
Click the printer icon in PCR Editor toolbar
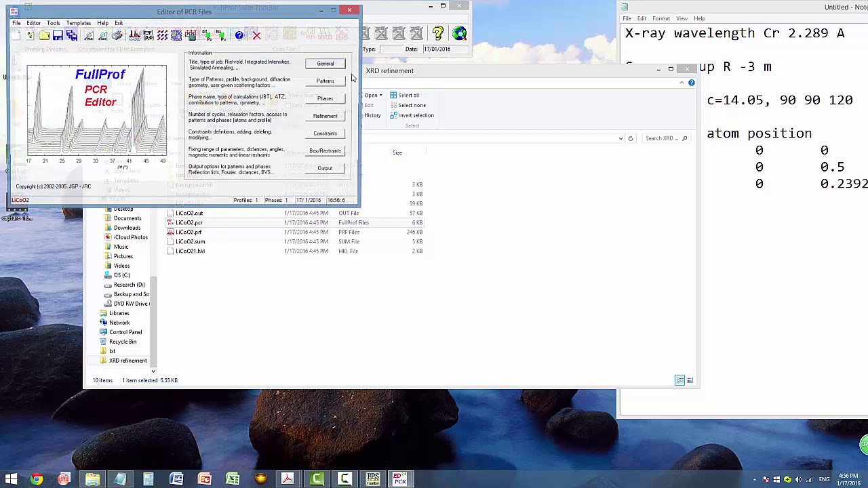[x=117, y=35]
